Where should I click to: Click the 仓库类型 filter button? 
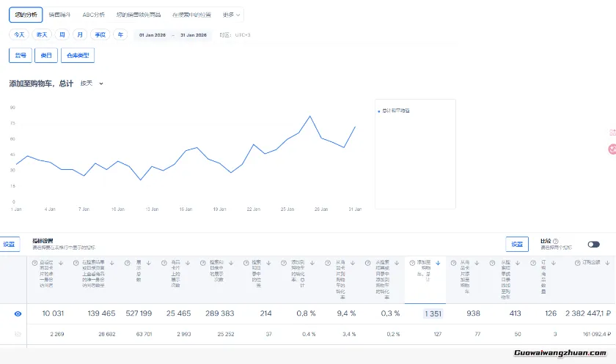78,55
